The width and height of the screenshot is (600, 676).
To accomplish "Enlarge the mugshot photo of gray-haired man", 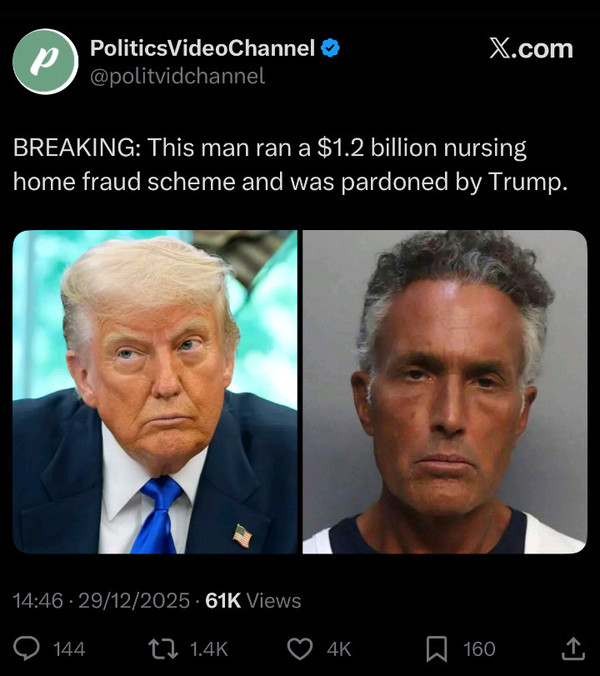I will coord(445,391).
